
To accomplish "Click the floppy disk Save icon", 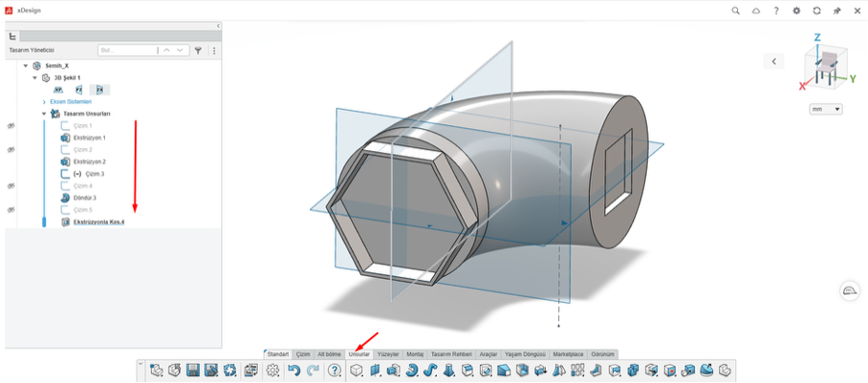I will (x=192, y=370).
